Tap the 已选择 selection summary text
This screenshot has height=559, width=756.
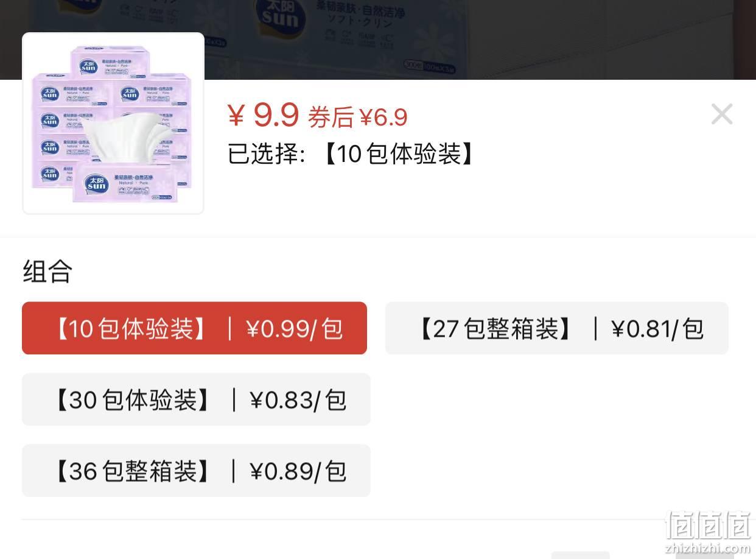tap(352, 154)
